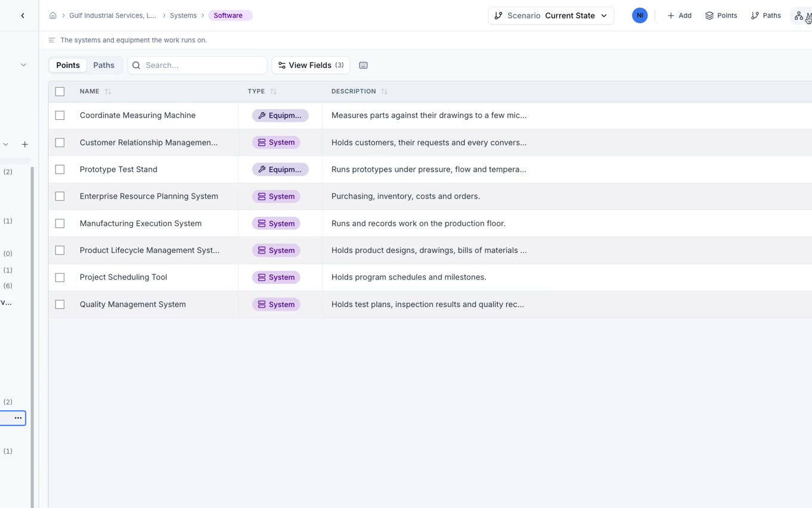
Task: Click the System tag on Manufacturing Execution System
Action: tap(276, 224)
